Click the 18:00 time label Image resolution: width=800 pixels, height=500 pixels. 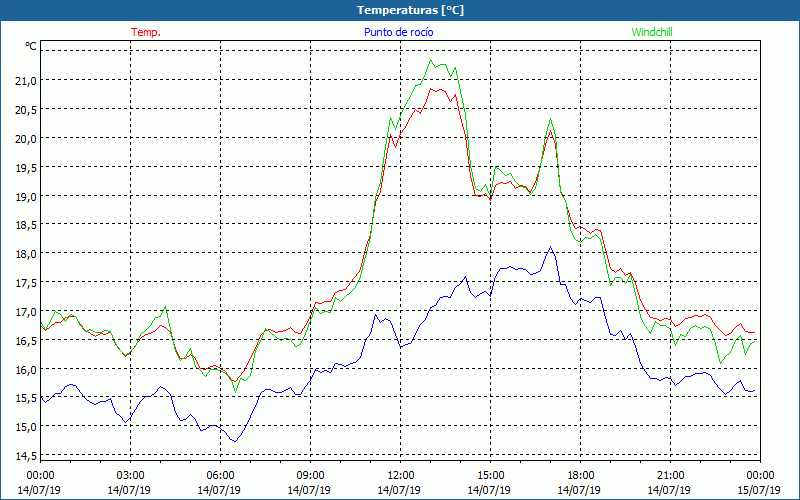(x=580, y=476)
